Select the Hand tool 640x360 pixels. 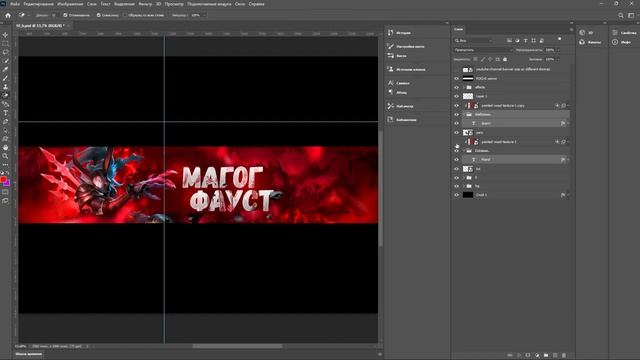(x=5, y=147)
